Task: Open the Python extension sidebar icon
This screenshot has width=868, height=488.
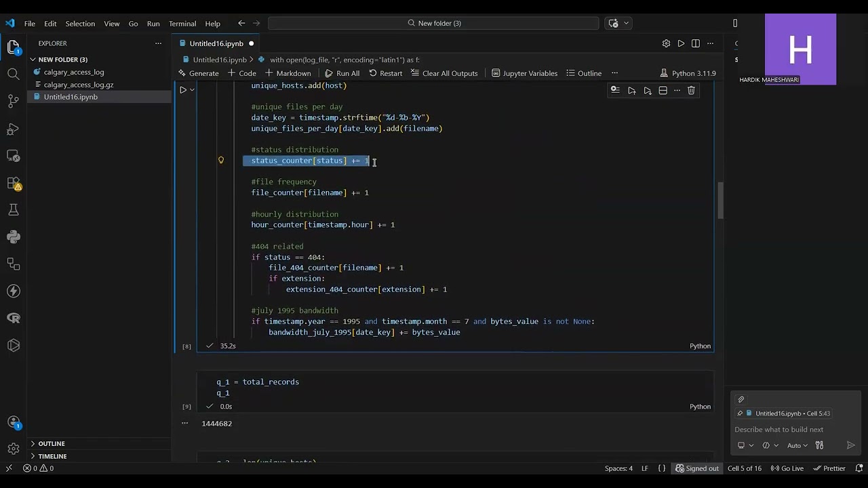Action: [14, 237]
